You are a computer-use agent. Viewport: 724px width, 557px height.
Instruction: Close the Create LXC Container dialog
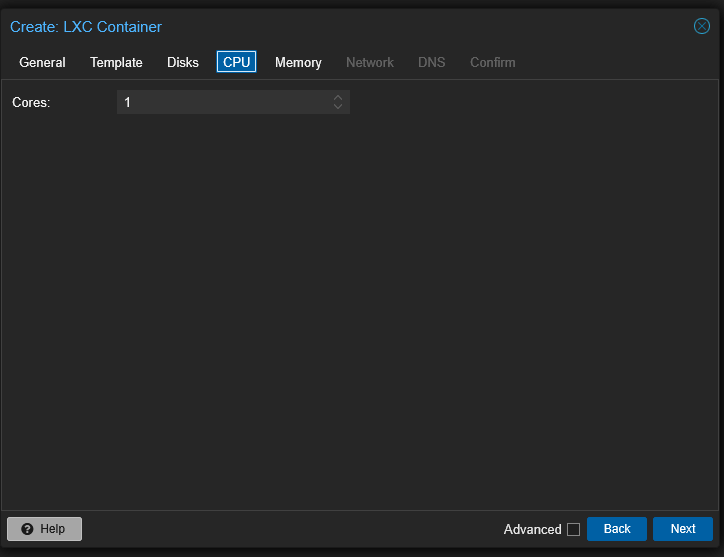click(x=701, y=26)
